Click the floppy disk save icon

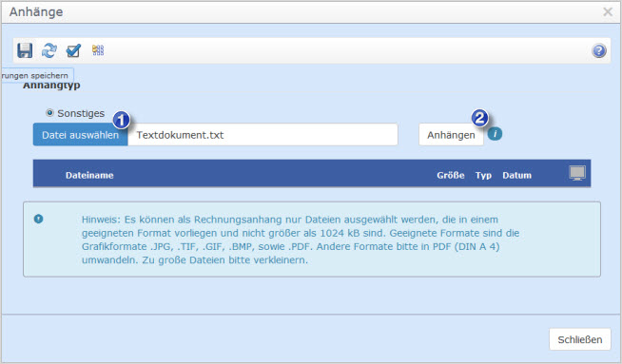[x=25, y=50]
